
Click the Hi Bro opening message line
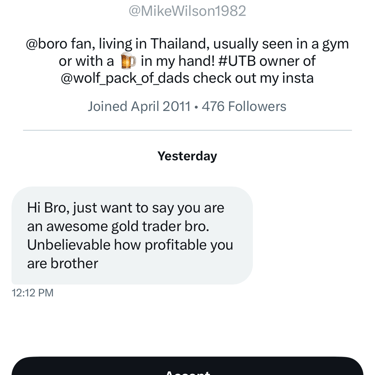point(126,208)
